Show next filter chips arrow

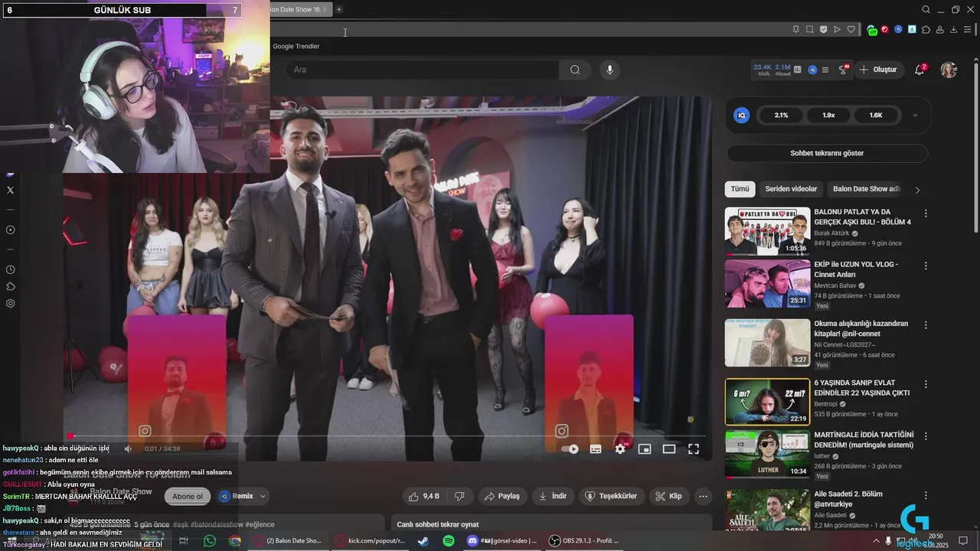(x=917, y=190)
